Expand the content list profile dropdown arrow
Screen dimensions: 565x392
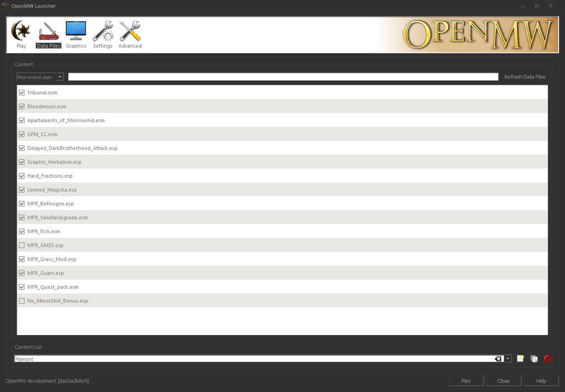(x=508, y=359)
